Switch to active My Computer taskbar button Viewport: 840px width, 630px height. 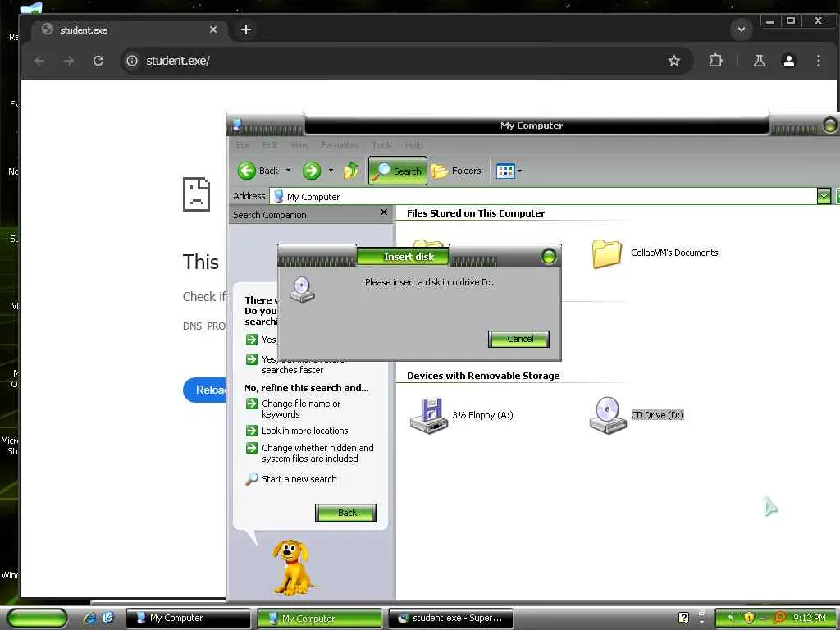coord(320,619)
